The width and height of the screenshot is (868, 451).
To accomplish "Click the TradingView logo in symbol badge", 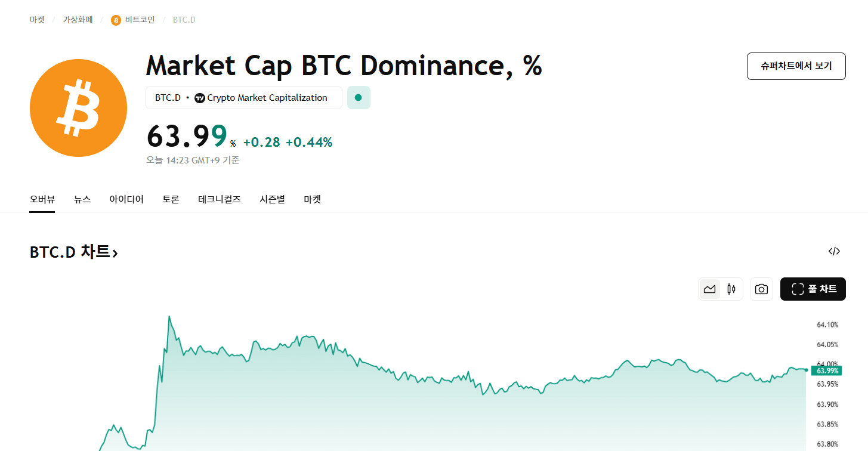I will coord(200,98).
